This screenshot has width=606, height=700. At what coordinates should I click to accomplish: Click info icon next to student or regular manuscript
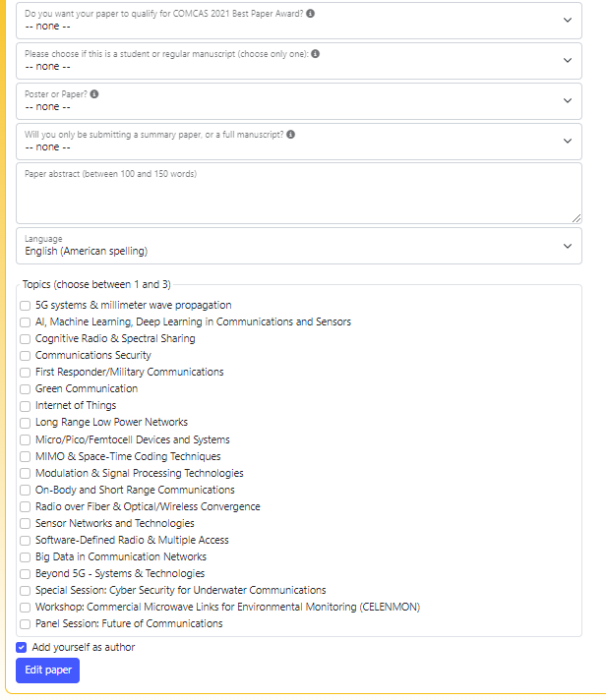[315, 53]
